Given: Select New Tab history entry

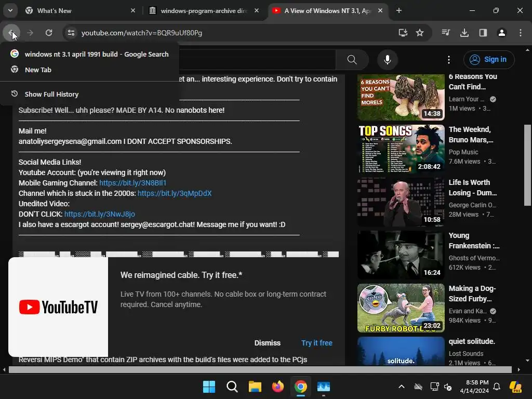Looking at the screenshot, I should click(x=89, y=70).
